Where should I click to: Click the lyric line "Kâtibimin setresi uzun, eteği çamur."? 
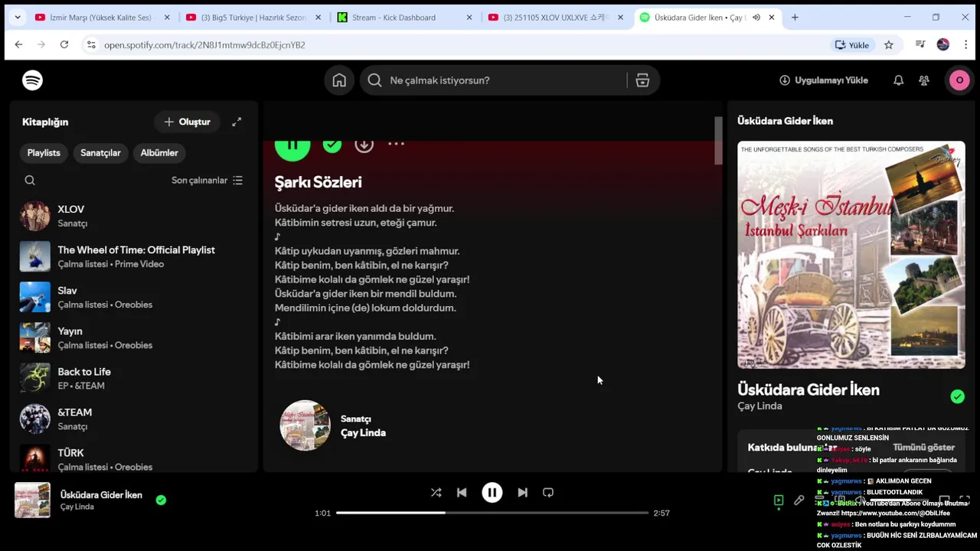coord(356,223)
